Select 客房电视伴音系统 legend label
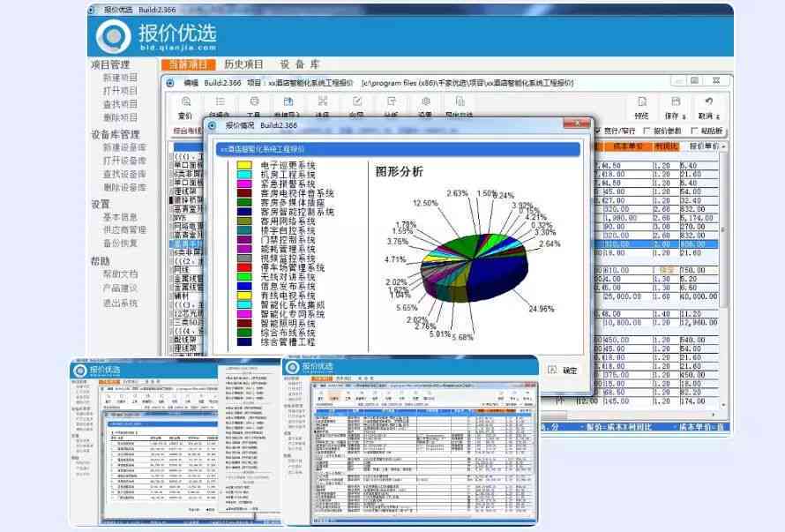Image resolution: width=785 pixels, height=532 pixels. 297,193
